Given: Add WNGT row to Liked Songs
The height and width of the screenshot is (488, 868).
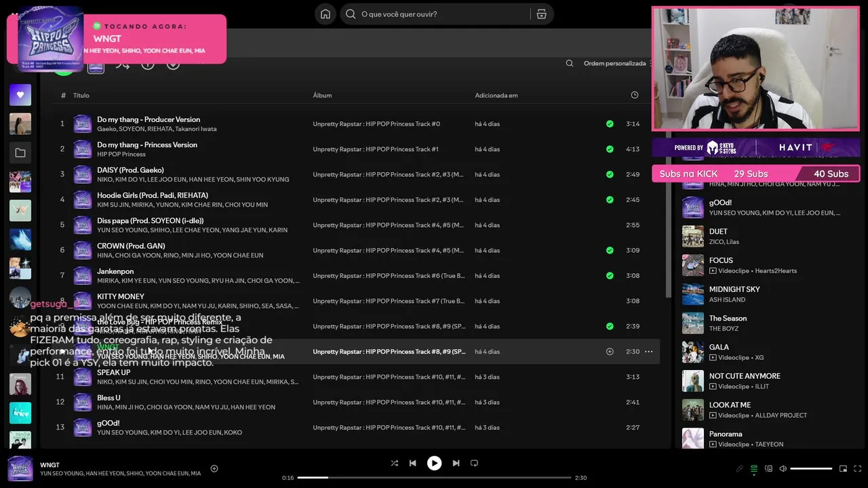Looking at the screenshot, I should coord(610,352).
